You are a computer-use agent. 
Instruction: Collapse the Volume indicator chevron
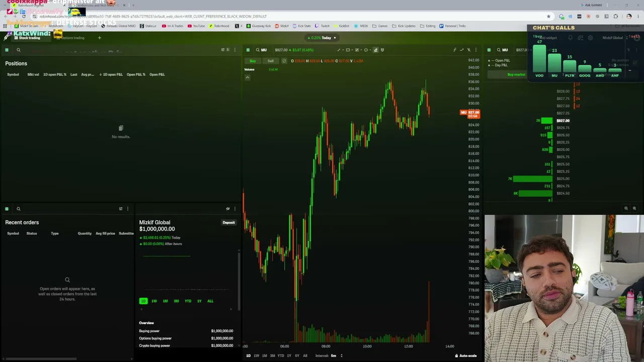(x=248, y=77)
